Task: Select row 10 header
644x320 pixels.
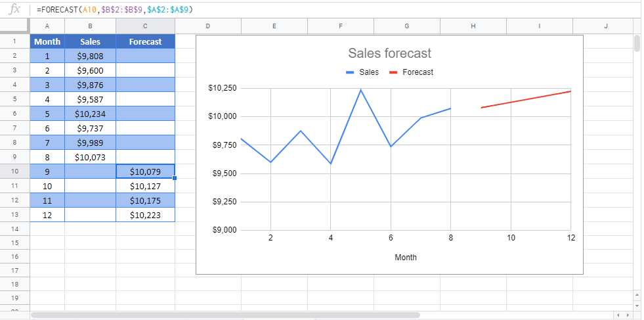Action: [x=14, y=171]
